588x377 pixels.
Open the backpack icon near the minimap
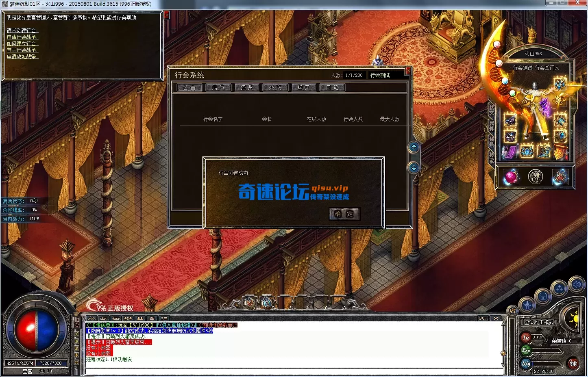[x=543, y=296]
